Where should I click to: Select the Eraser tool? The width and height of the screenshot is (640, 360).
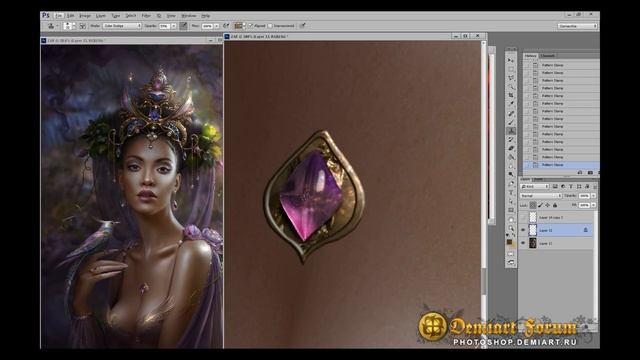[511, 148]
